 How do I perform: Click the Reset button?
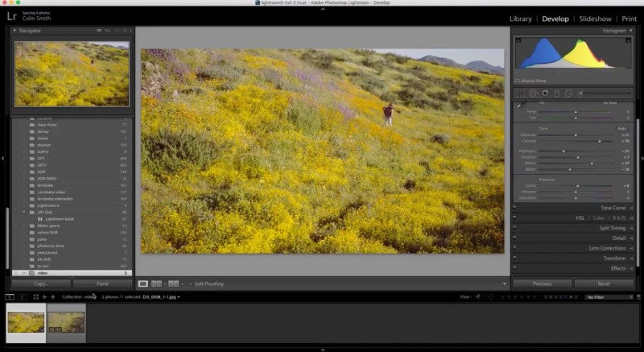[603, 284]
